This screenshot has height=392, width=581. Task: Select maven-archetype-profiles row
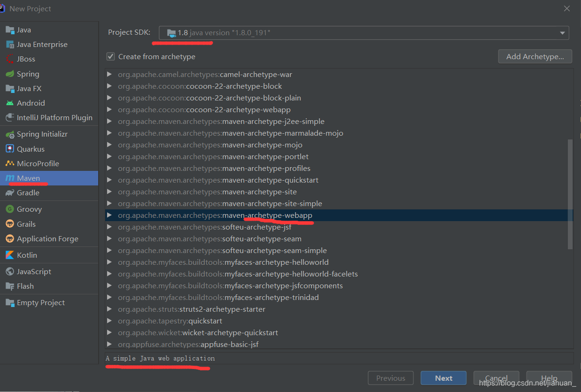click(339, 169)
